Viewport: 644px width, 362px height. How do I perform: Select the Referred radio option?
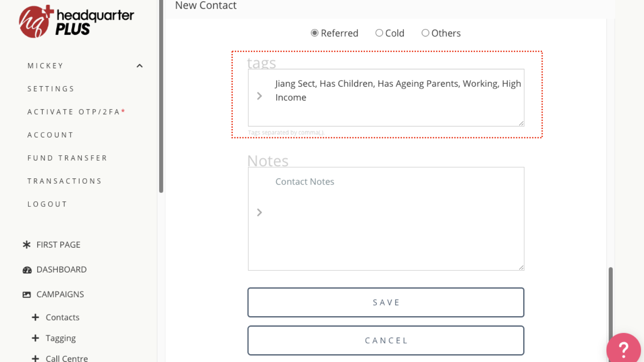[314, 33]
